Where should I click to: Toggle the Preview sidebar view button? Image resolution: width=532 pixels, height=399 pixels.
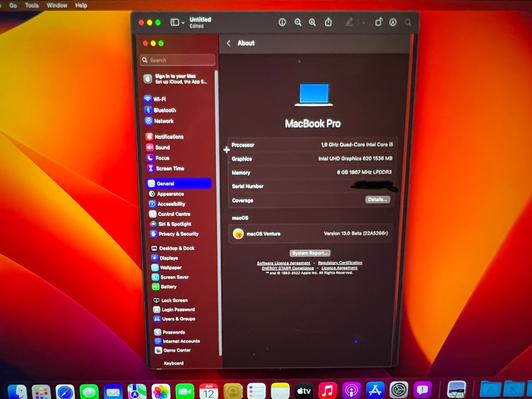pos(175,23)
